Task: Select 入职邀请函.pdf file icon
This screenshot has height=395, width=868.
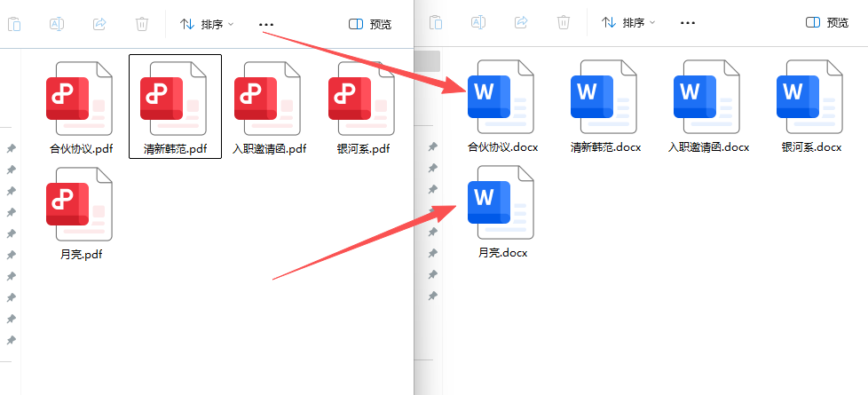Action: click(x=267, y=99)
